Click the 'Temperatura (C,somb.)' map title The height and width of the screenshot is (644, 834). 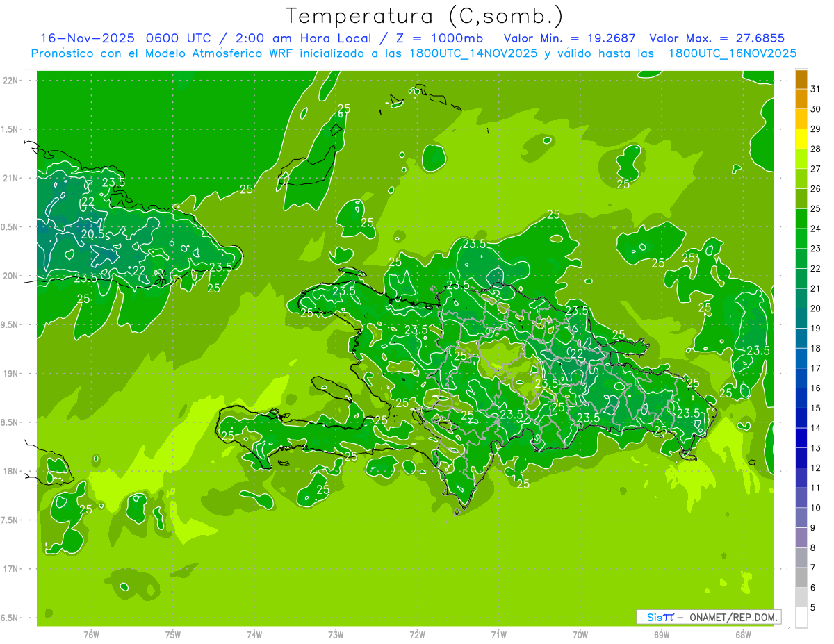coord(425,15)
